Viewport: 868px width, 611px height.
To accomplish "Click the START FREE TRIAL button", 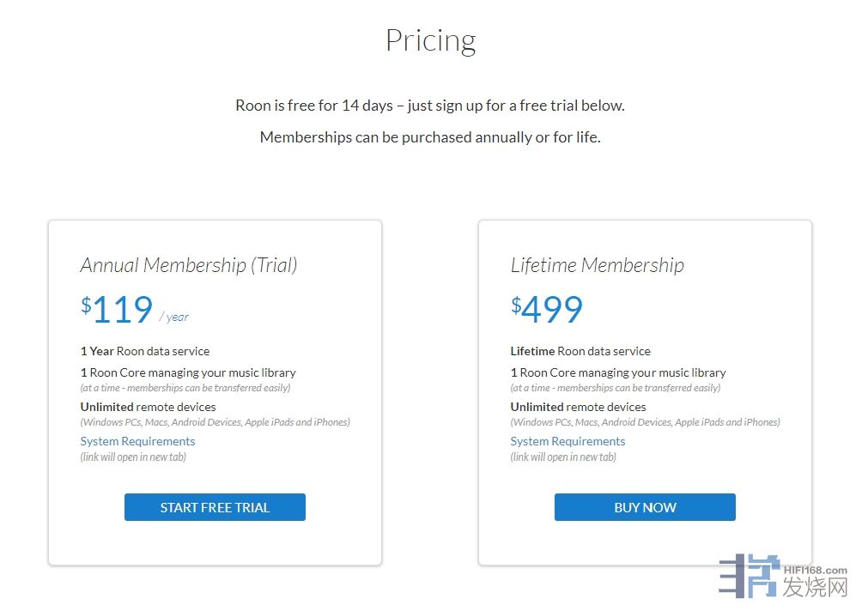I will point(215,507).
